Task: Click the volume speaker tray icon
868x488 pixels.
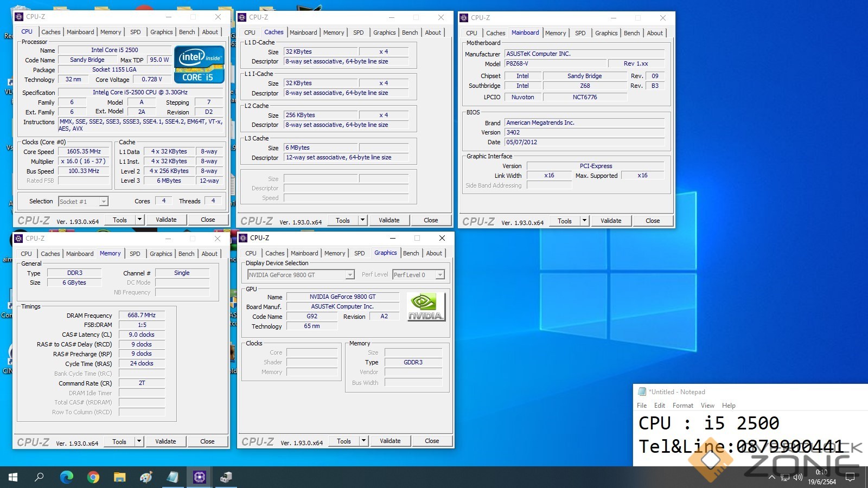Action: 797,478
